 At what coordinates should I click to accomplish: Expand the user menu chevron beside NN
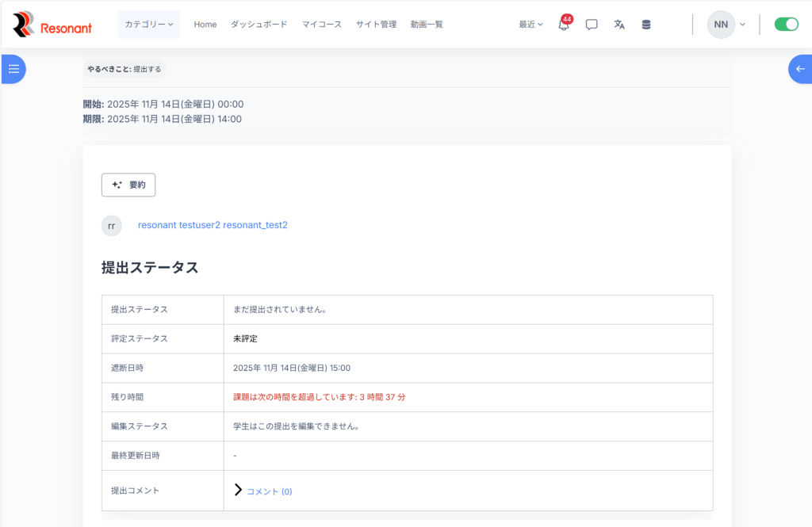[742, 25]
